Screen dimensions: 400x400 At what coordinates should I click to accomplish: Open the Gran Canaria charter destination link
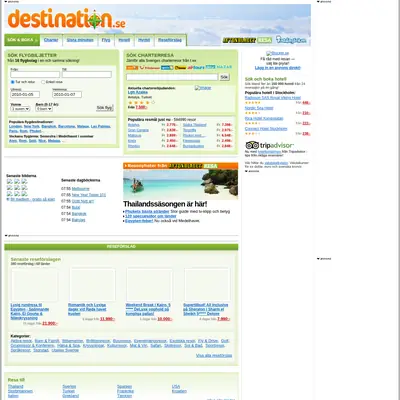click(138, 130)
